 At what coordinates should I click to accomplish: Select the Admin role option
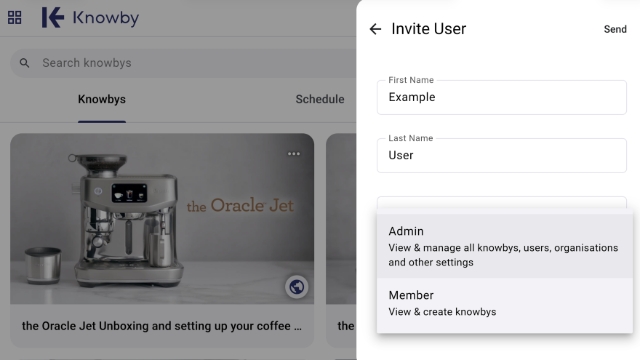tap(504, 246)
